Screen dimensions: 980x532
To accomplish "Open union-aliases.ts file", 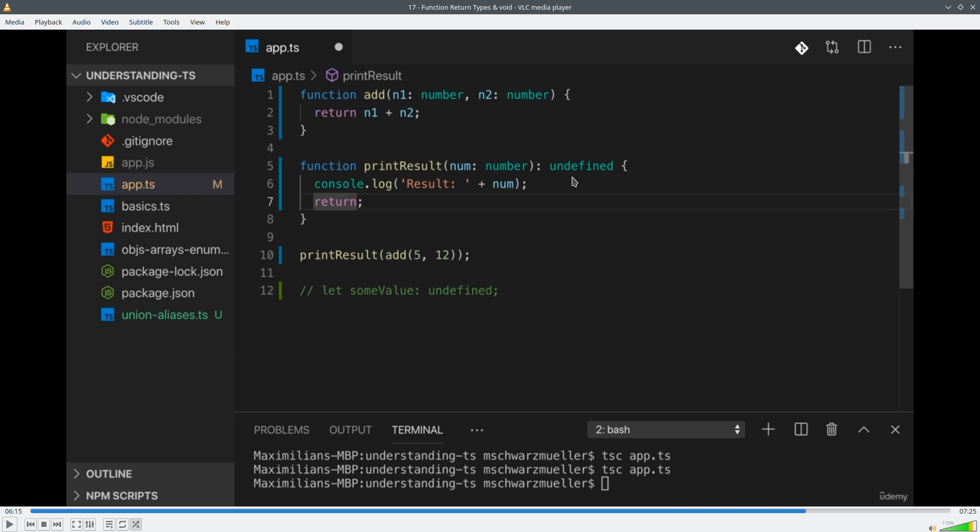I will [x=151, y=315].
